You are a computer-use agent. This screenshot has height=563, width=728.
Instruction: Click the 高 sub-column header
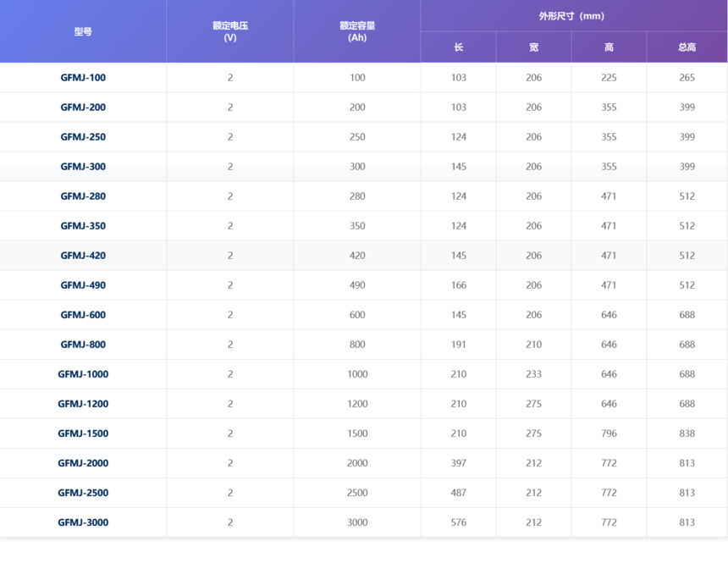tap(609, 47)
